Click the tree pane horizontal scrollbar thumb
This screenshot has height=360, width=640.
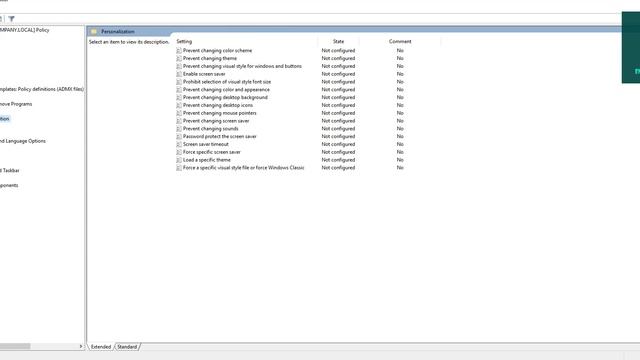point(15,347)
